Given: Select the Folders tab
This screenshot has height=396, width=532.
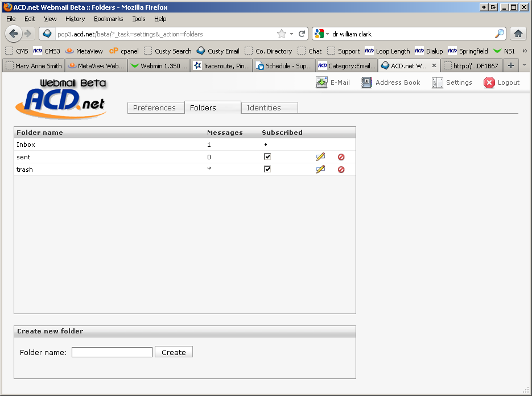Looking at the screenshot, I should click(x=213, y=107).
